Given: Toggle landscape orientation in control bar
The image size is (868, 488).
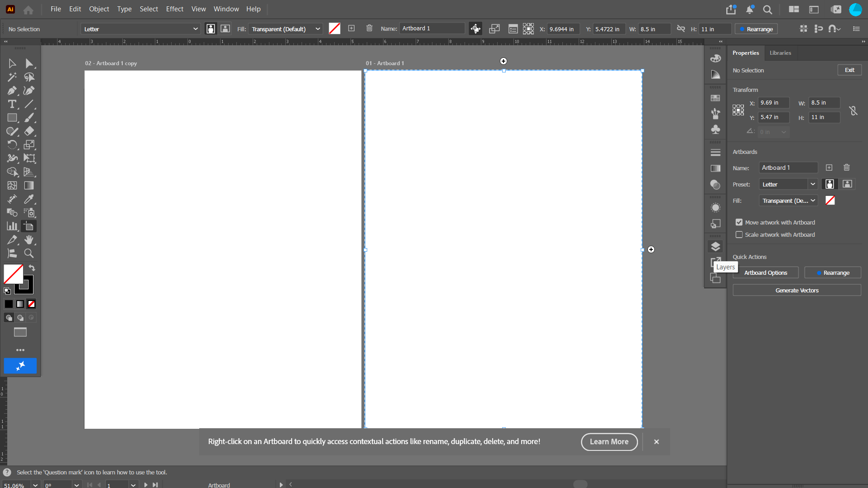Looking at the screenshot, I should click(x=225, y=29).
